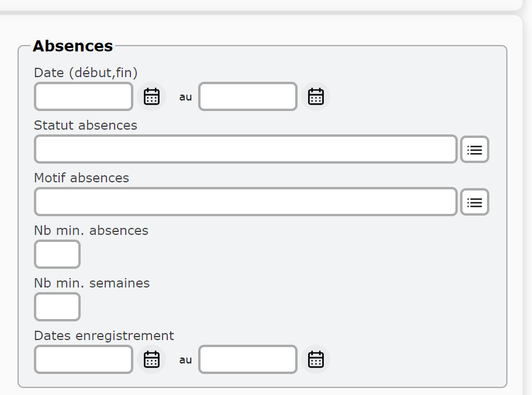
Task: Select the Nb min. absences field
Action: click(x=57, y=254)
